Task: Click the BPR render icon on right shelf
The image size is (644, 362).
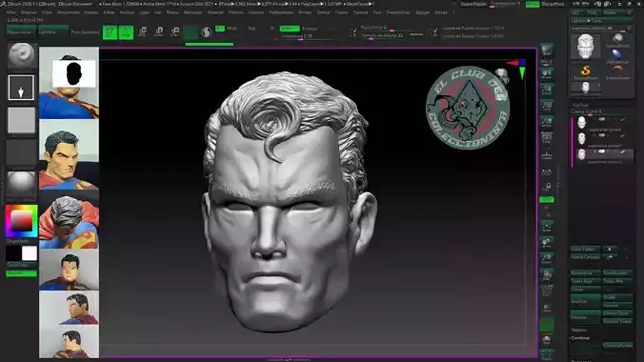Action: (x=547, y=50)
